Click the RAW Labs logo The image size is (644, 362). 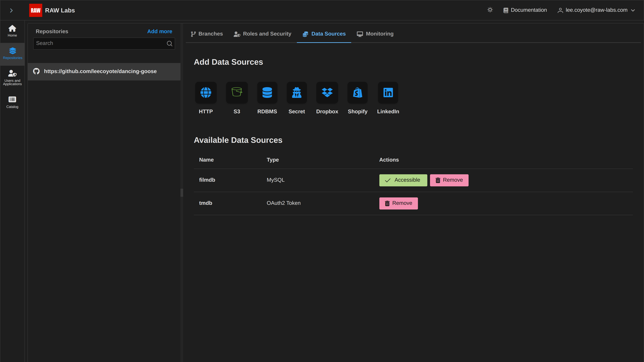(x=36, y=10)
